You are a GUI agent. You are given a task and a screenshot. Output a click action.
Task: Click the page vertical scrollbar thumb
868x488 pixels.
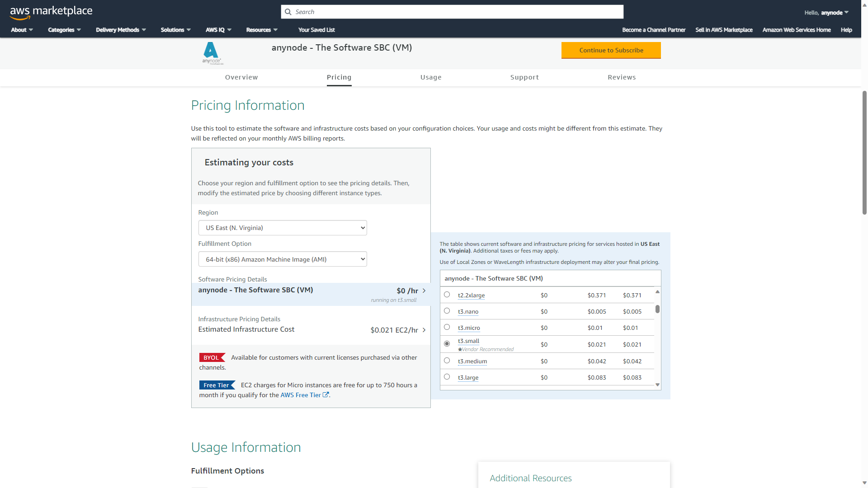[864, 153]
